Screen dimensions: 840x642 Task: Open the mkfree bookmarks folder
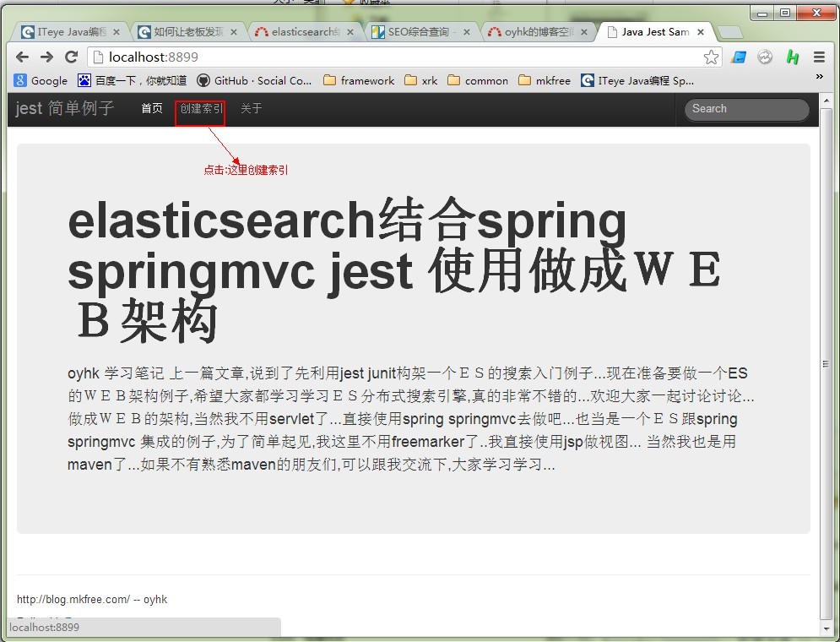coord(545,80)
